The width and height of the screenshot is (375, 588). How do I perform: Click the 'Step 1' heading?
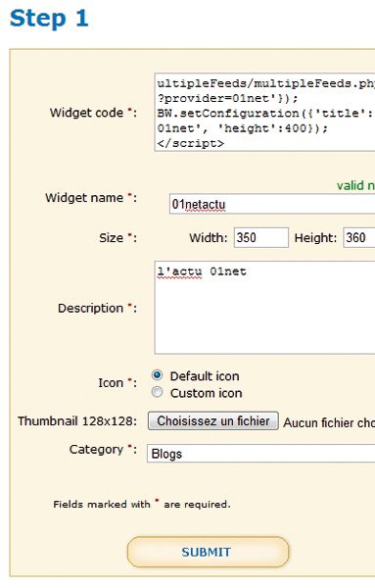[49, 18]
